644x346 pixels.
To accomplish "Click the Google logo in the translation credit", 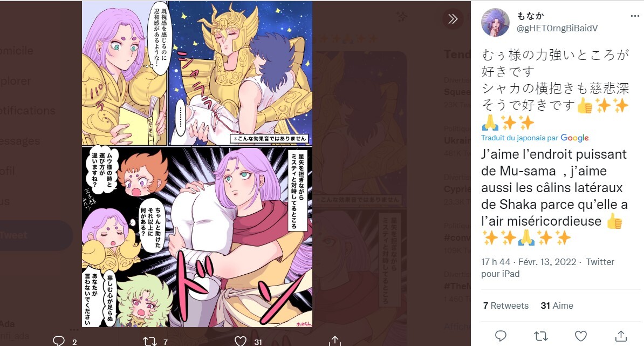I will (x=574, y=138).
